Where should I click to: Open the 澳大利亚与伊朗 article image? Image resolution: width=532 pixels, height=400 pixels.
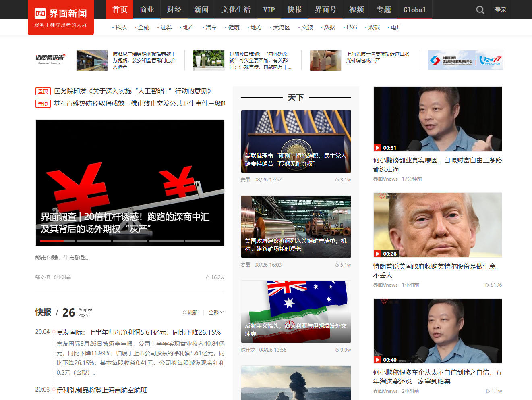(296, 312)
